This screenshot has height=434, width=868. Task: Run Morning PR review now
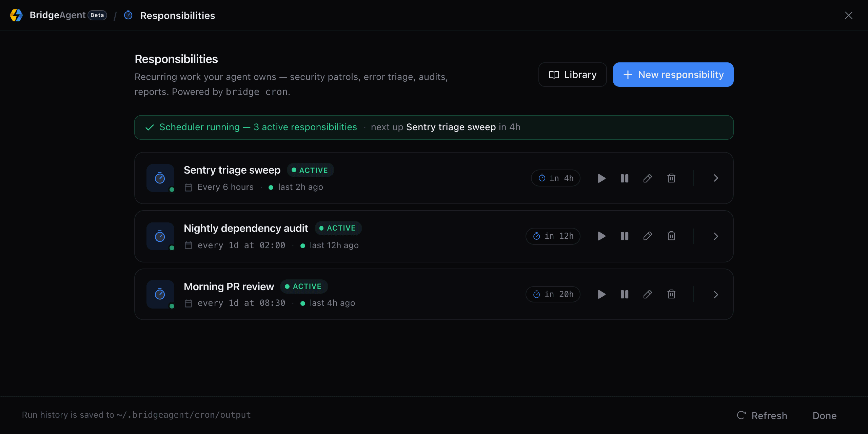point(601,294)
